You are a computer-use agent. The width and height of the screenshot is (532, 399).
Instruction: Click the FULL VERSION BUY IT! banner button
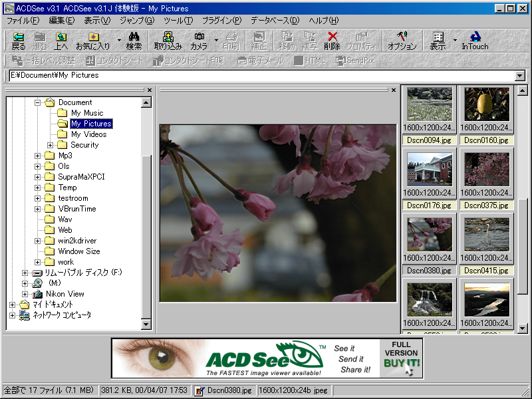point(401,358)
